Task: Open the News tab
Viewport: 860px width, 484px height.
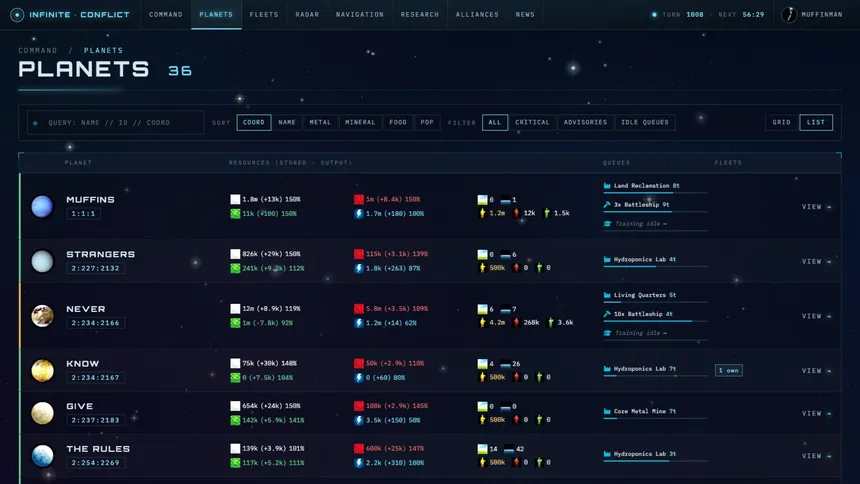Action: (525, 15)
